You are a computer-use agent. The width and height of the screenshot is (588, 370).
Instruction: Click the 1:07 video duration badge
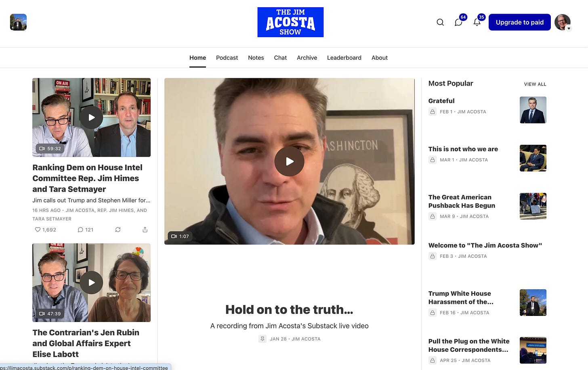[x=180, y=236]
